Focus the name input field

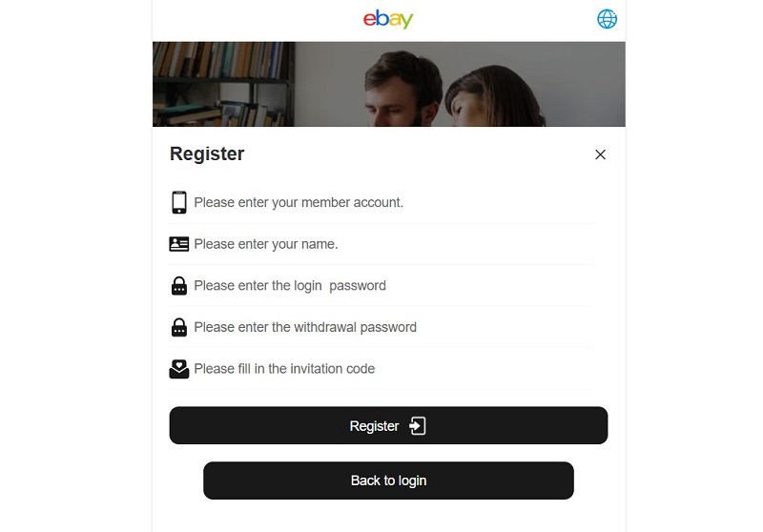point(391,244)
